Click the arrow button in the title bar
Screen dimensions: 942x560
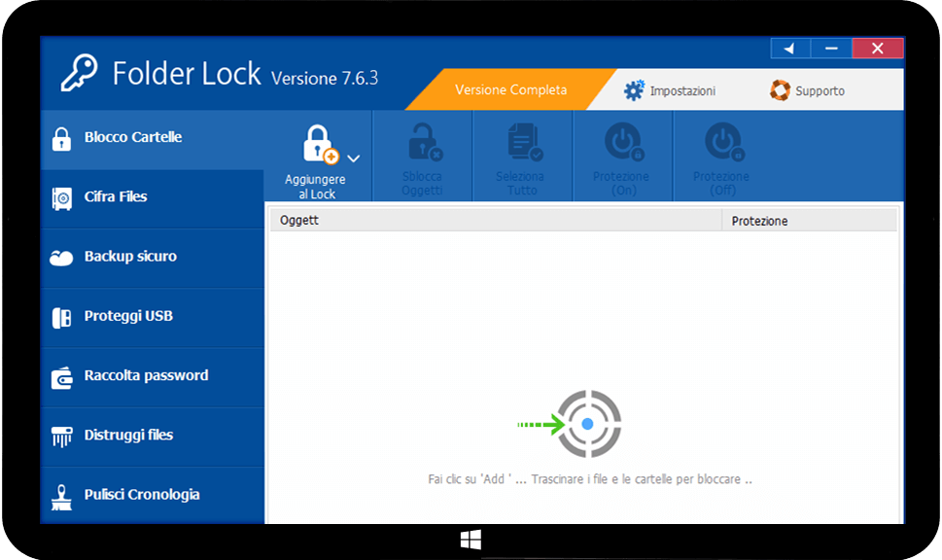790,49
